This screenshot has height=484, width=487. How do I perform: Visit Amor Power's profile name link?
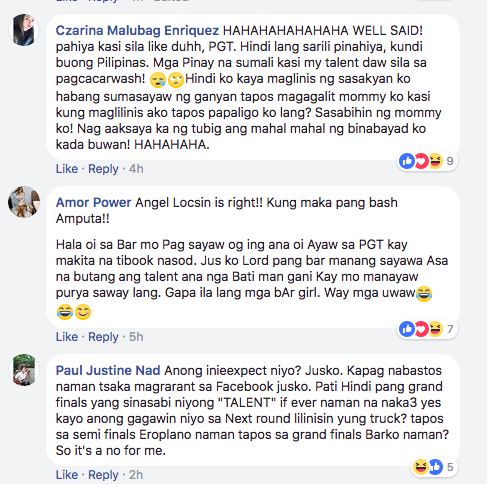[x=93, y=203]
